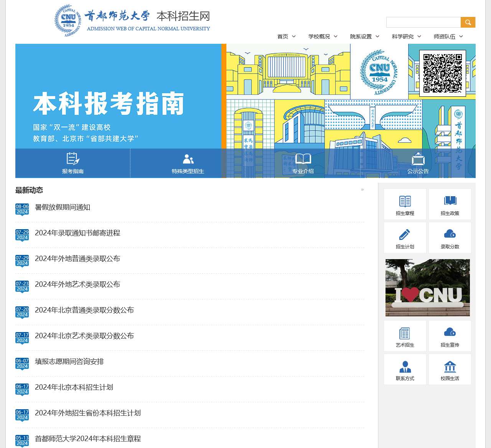Open the 招生计划 pencil icon tile
The image size is (491, 448).
coord(405,238)
